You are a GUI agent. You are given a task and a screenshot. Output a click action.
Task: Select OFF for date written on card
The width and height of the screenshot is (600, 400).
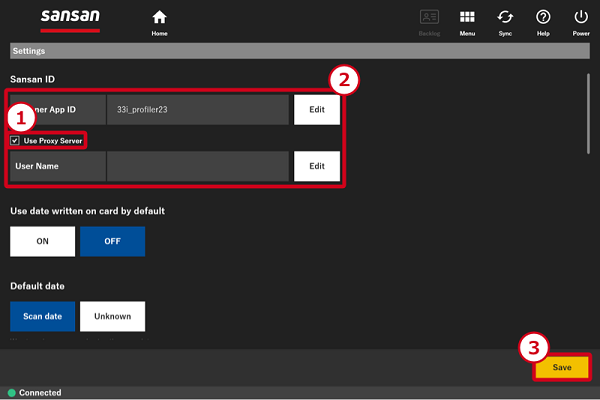pyautogui.click(x=112, y=241)
